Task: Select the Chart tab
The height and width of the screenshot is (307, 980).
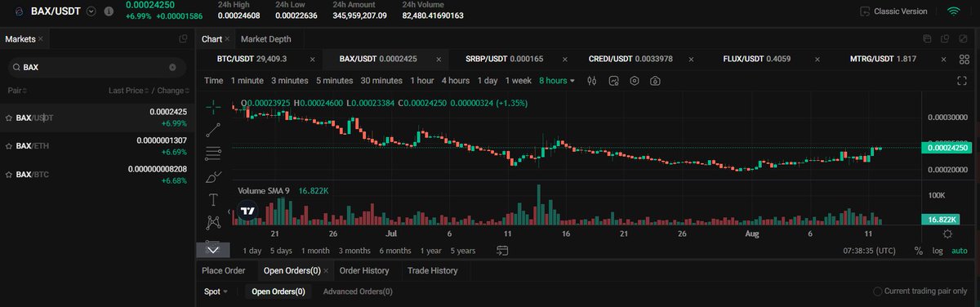Action: (x=212, y=39)
